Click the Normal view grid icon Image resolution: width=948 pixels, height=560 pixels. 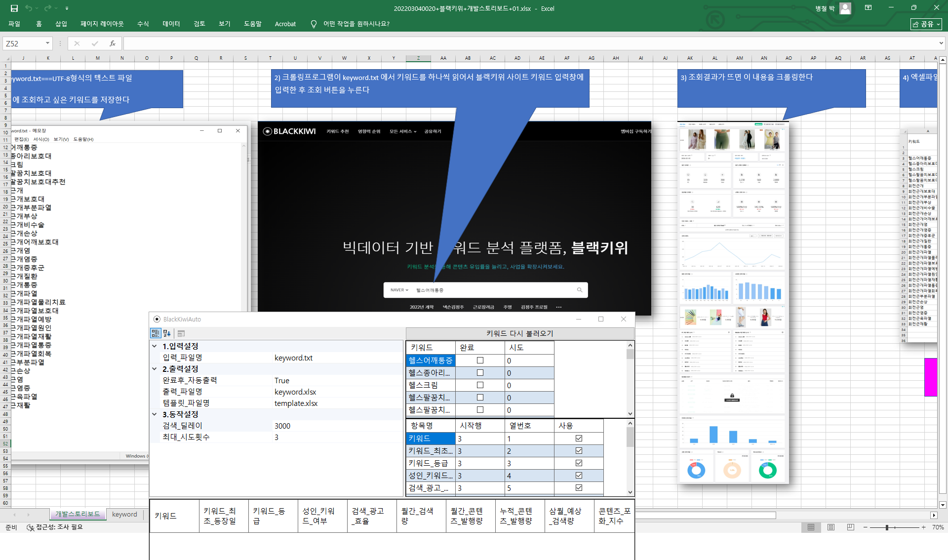pos(811,527)
